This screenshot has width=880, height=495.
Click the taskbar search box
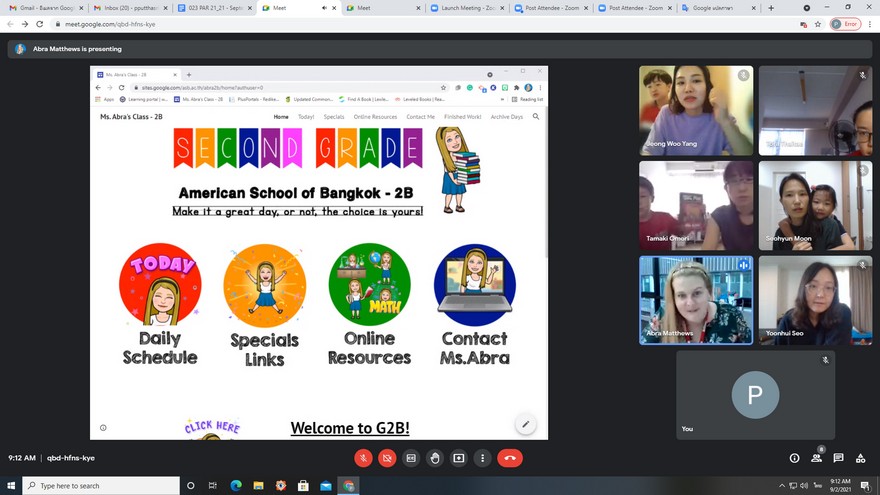click(x=101, y=485)
